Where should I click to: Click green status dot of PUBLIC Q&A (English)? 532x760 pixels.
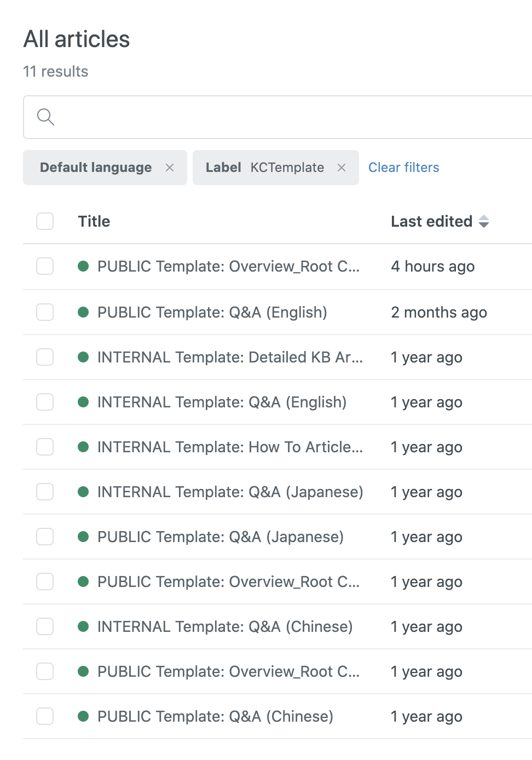(x=83, y=312)
